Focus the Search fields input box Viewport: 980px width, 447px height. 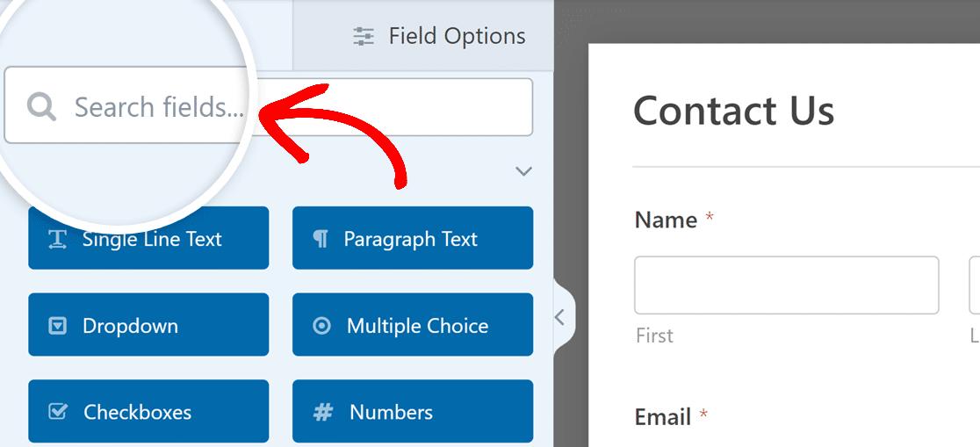coord(351,107)
